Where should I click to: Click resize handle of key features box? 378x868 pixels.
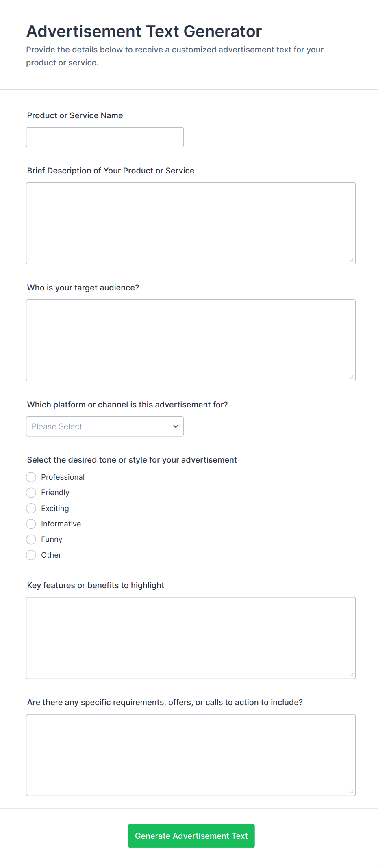[352, 675]
